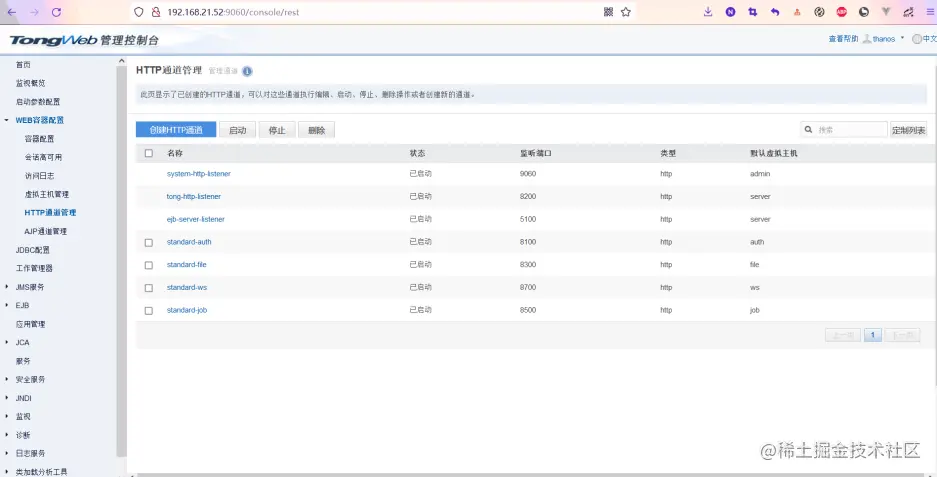Open the red ABP adblock extension icon
This screenshot has height=477, width=937.
tap(841, 12)
